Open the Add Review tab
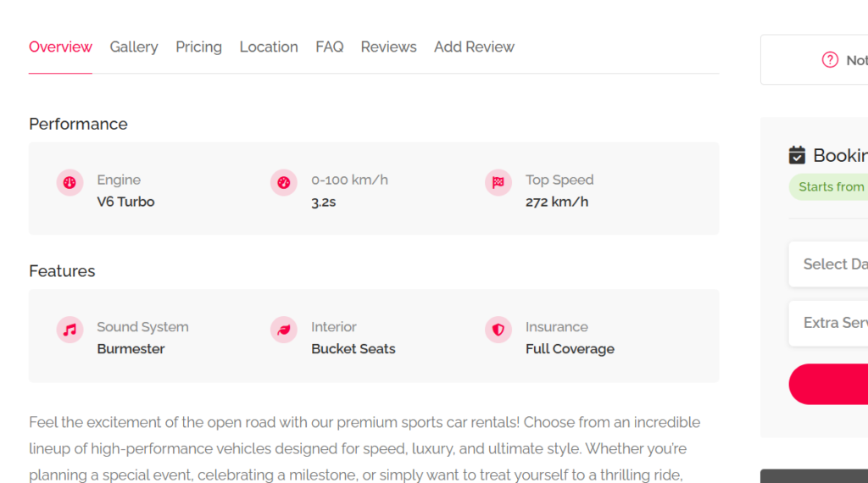The image size is (868, 483). [474, 47]
